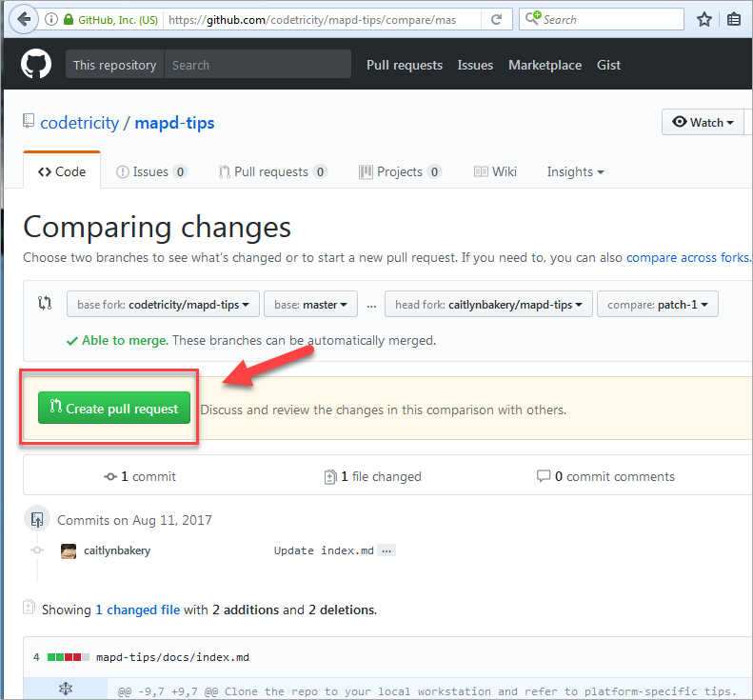Open site information icon in address bar

50,19
